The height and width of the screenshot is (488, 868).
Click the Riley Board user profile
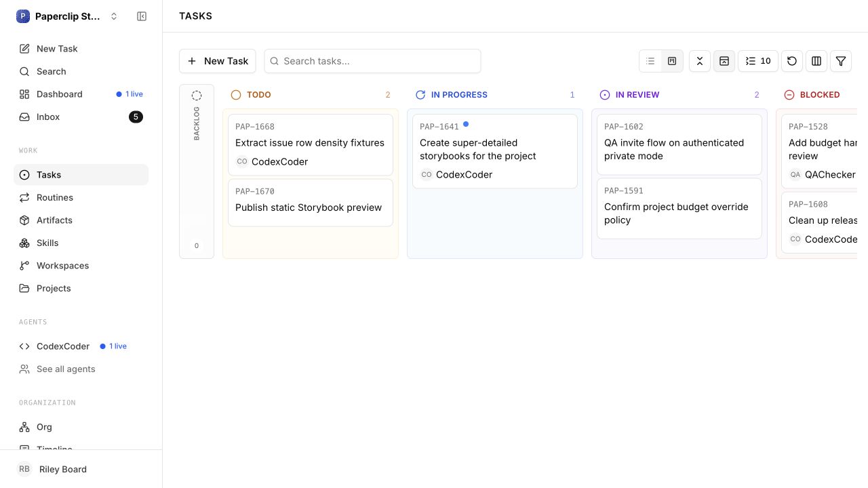pos(81,469)
